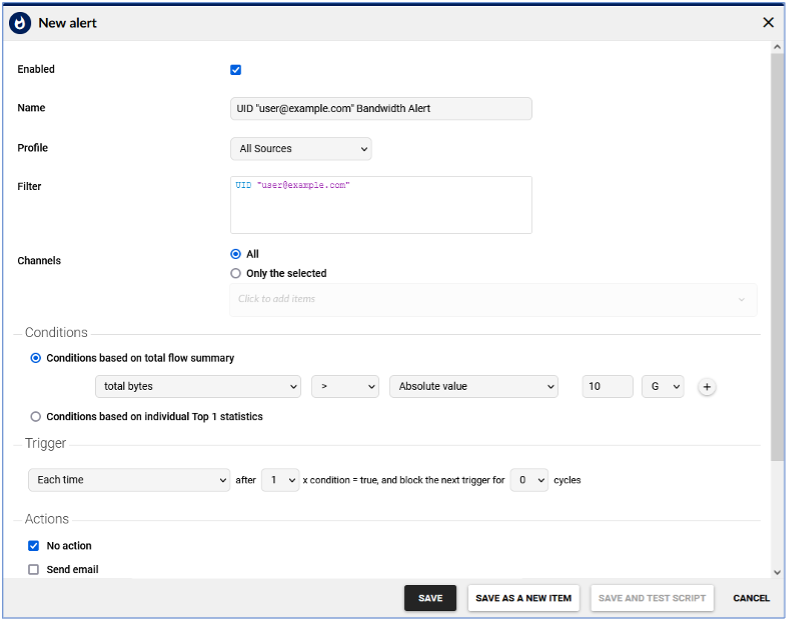Screen dimensions: 788x620
Task: Uncheck the Enabled checkbox
Action: pyautogui.click(x=236, y=70)
